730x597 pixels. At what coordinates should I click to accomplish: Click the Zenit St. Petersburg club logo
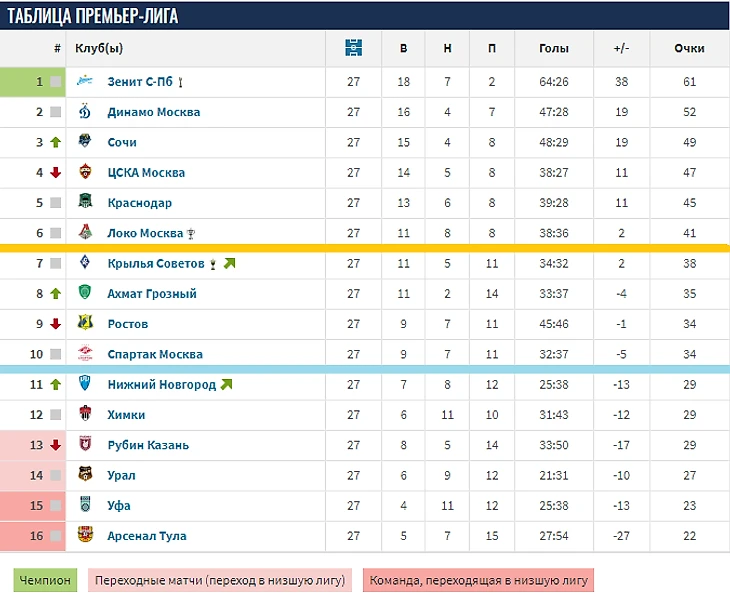click(86, 82)
